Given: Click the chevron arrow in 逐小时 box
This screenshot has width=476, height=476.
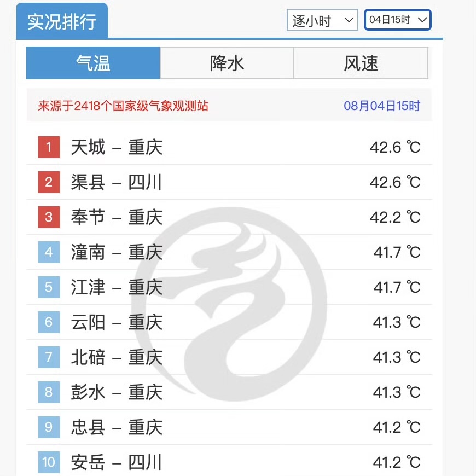Looking at the screenshot, I should tap(349, 20).
